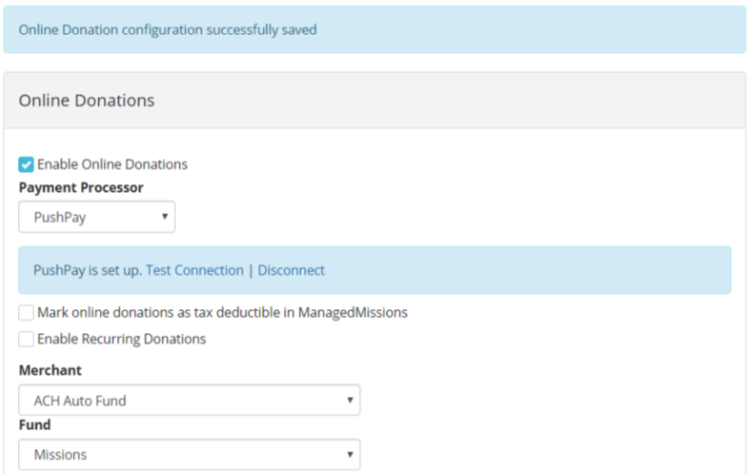Click the Fund field label
The image size is (751, 475).
pos(34,425)
